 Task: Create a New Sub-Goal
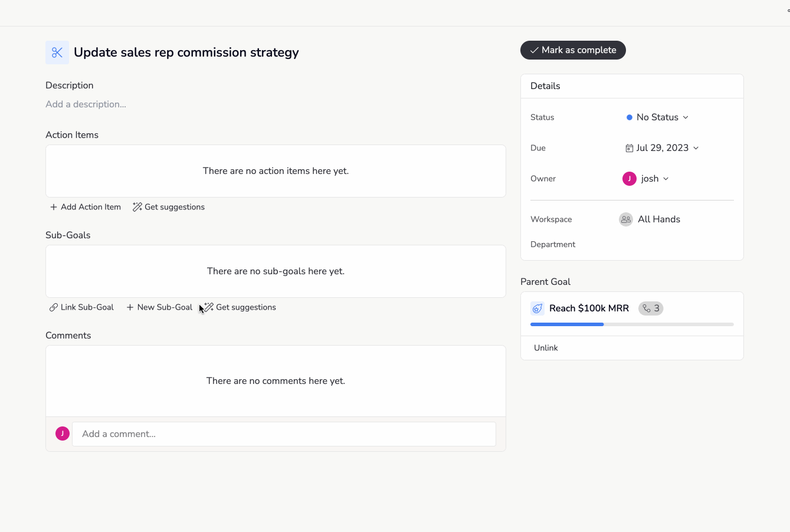click(x=159, y=307)
